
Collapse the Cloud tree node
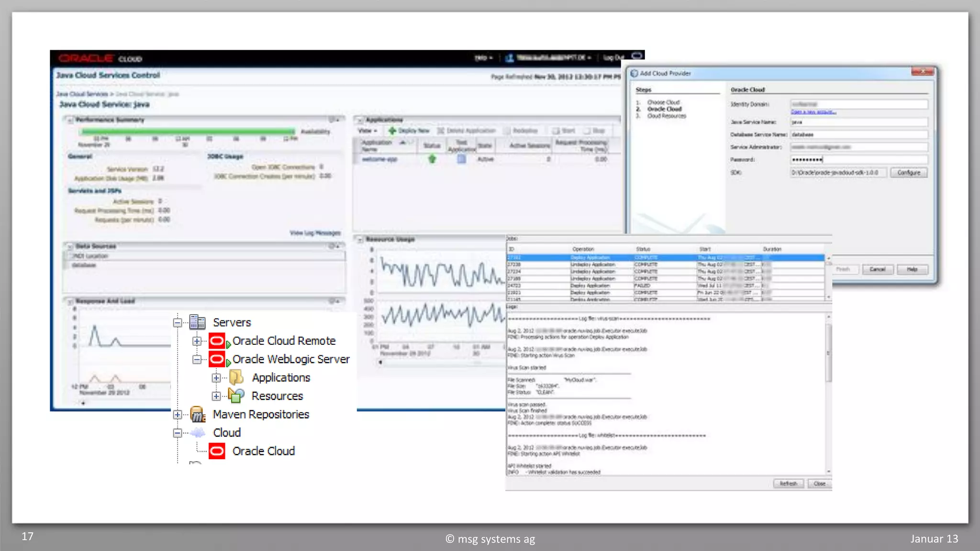[177, 433]
